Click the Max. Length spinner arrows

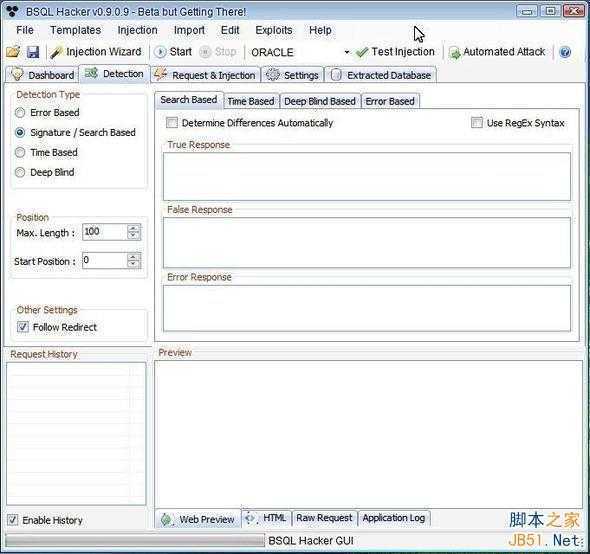coord(134,232)
